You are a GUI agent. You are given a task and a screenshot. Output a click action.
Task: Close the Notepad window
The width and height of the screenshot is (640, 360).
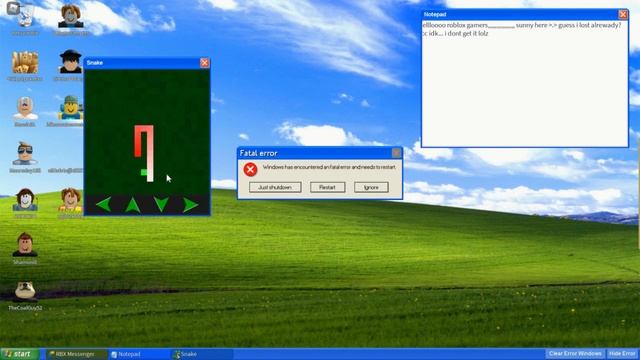pos(623,14)
